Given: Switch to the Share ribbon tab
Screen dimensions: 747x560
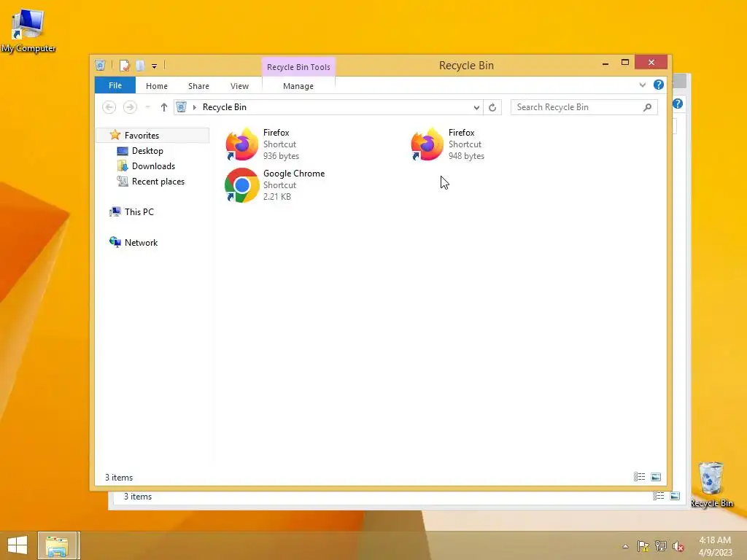Looking at the screenshot, I should click(x=198, y=86).
